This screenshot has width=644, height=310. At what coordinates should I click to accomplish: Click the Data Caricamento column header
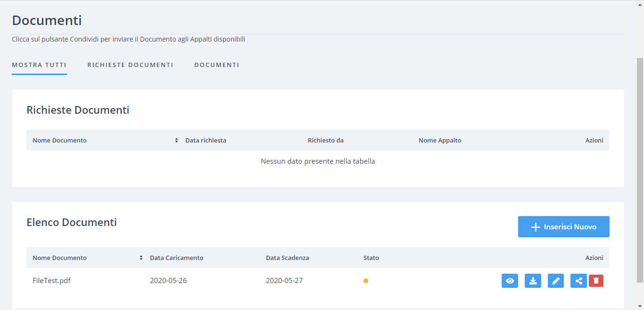[176, 258]
